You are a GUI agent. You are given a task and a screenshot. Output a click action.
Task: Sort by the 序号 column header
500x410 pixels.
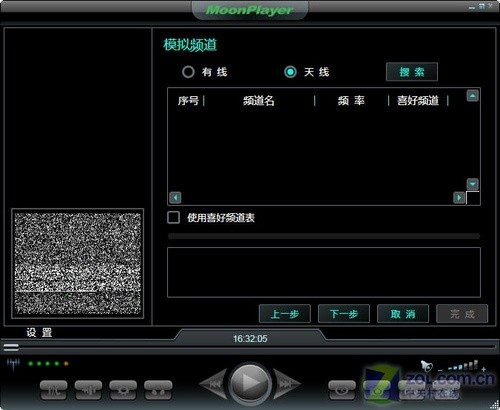coord(188,100)
